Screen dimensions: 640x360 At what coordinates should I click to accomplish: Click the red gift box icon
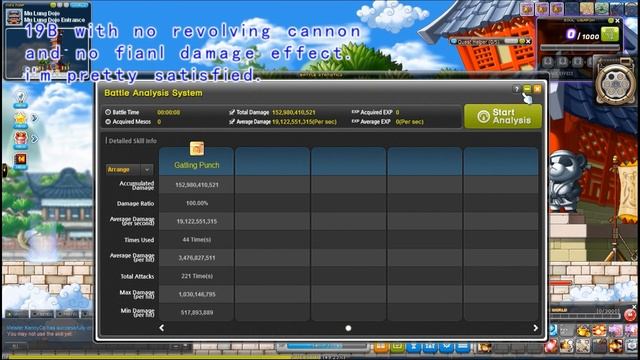point(20,139)
